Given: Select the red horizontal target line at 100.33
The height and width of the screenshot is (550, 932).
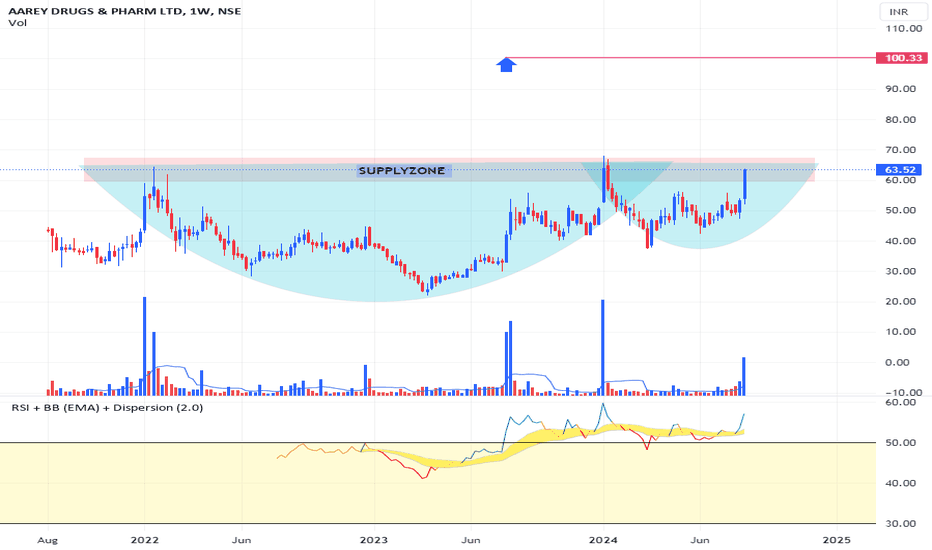Looking at the screenshot, I should click(689, 58).
